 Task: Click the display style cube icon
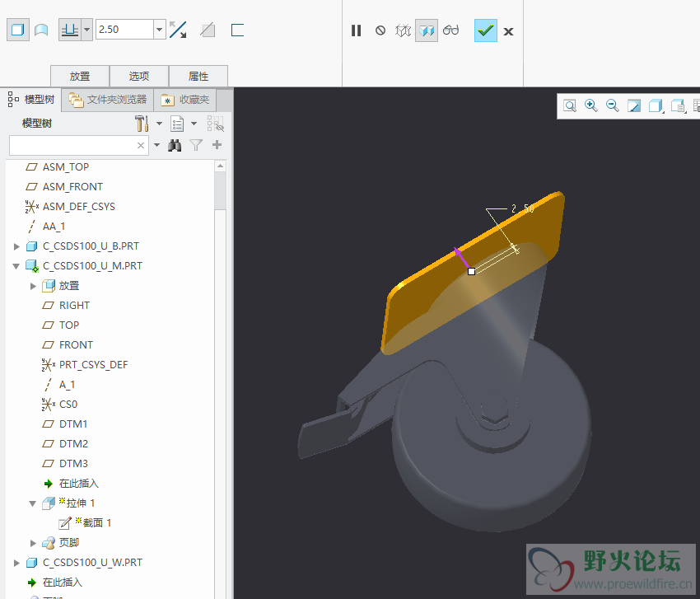[x=656, y=105]
